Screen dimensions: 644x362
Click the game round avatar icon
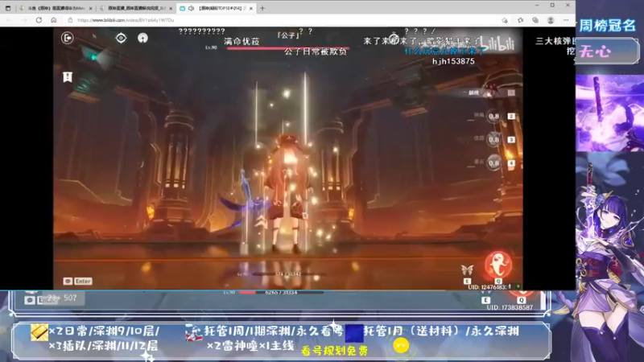(142, 38)
